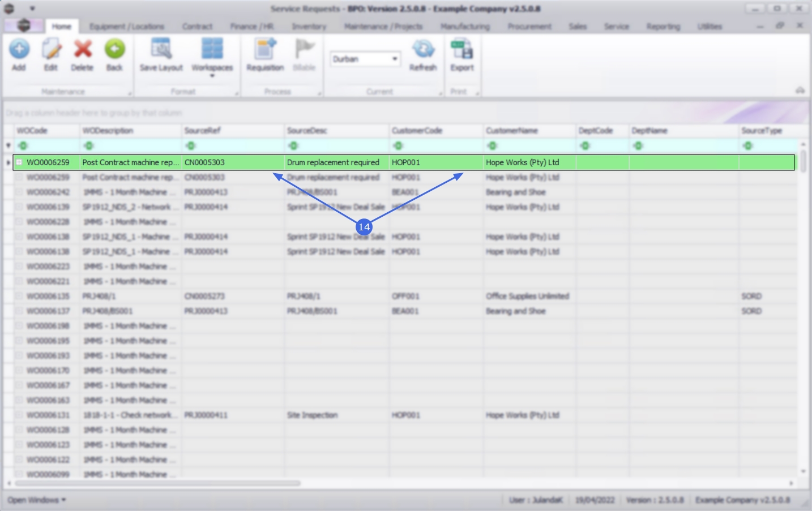Open the Reporting tab

tap(664, 27)
